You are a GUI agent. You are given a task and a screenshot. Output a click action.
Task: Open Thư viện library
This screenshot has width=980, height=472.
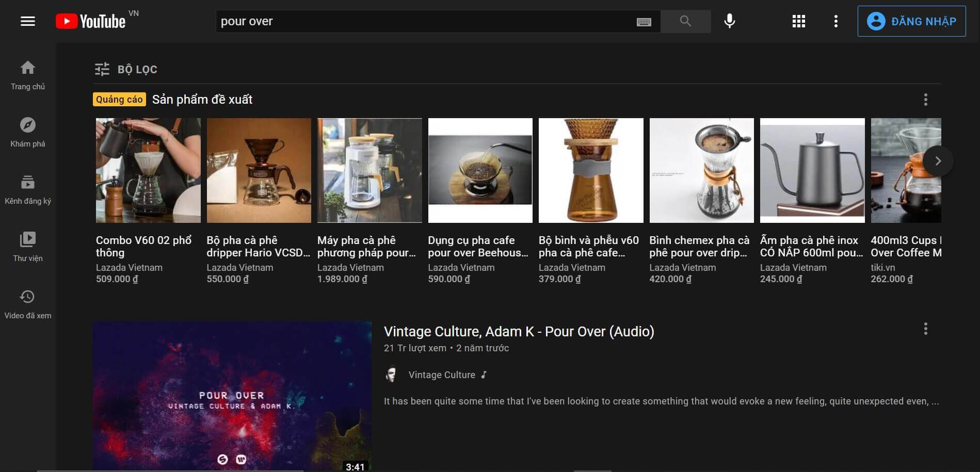(x=28, y=247)
